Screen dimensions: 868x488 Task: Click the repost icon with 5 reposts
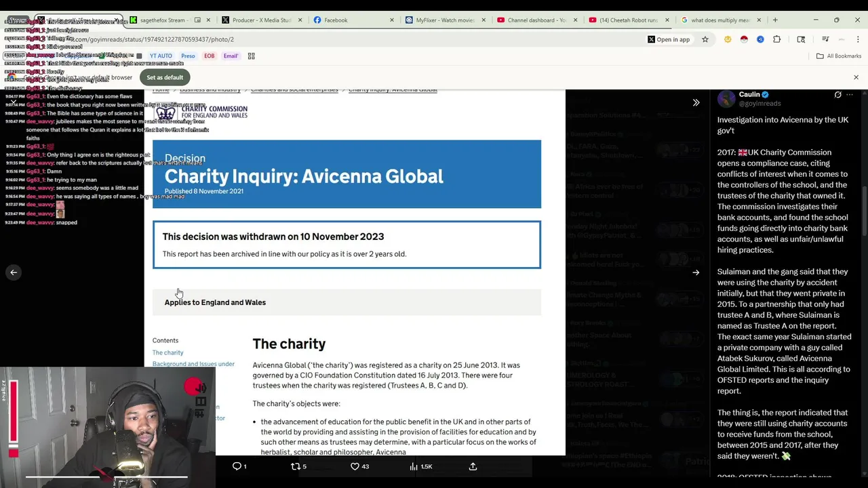[x=295, y=466]
